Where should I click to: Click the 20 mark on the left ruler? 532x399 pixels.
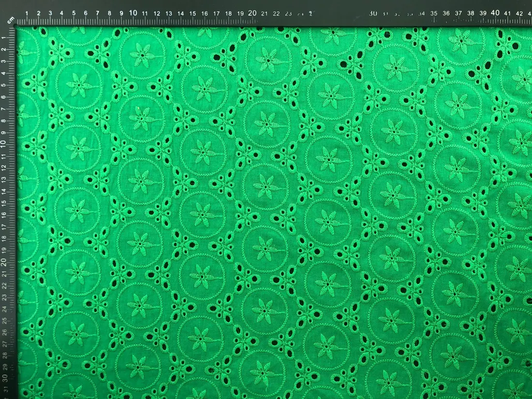pyautogui.click(x=3, y=262)
